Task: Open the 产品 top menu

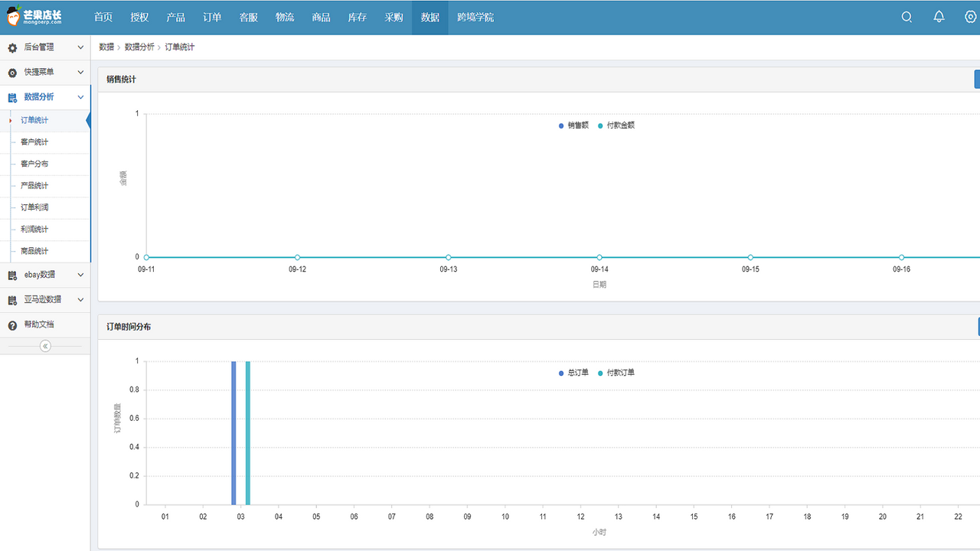Action: point(176,17)
